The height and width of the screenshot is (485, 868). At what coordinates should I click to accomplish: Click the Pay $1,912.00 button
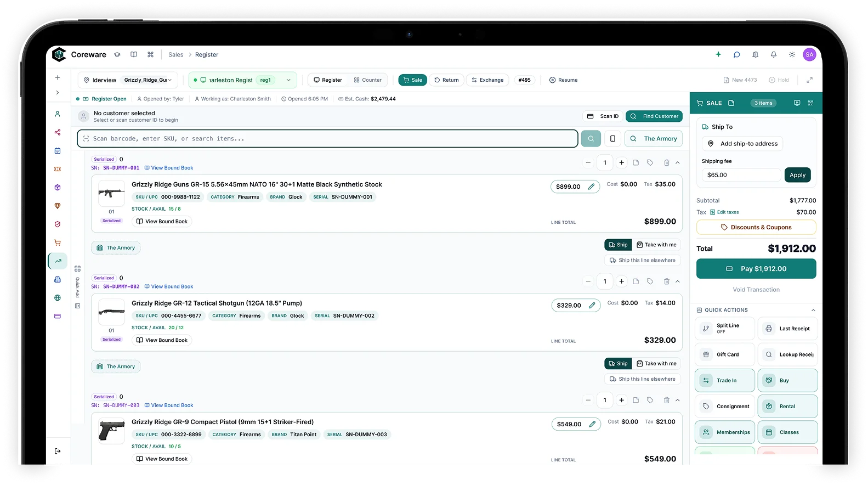[x=756, y=269]
